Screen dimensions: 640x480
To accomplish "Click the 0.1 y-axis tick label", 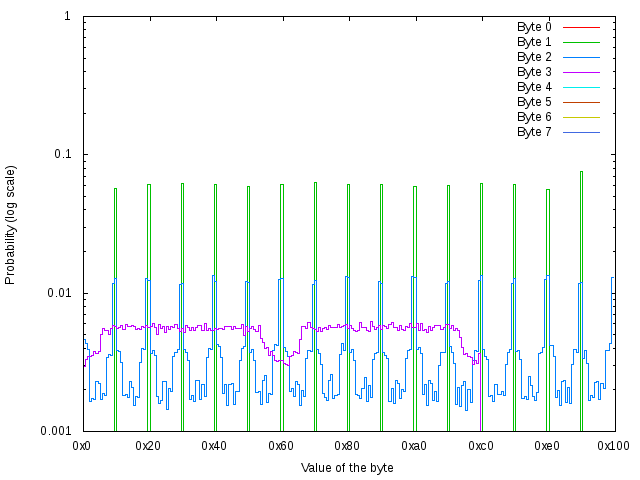I will click(x=61, y=155).
